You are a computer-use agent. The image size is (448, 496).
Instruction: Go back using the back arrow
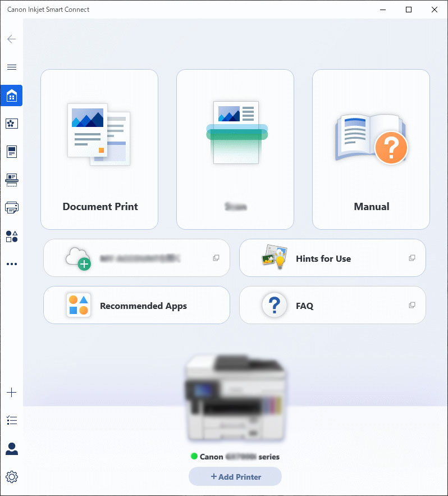click(11, 39)
